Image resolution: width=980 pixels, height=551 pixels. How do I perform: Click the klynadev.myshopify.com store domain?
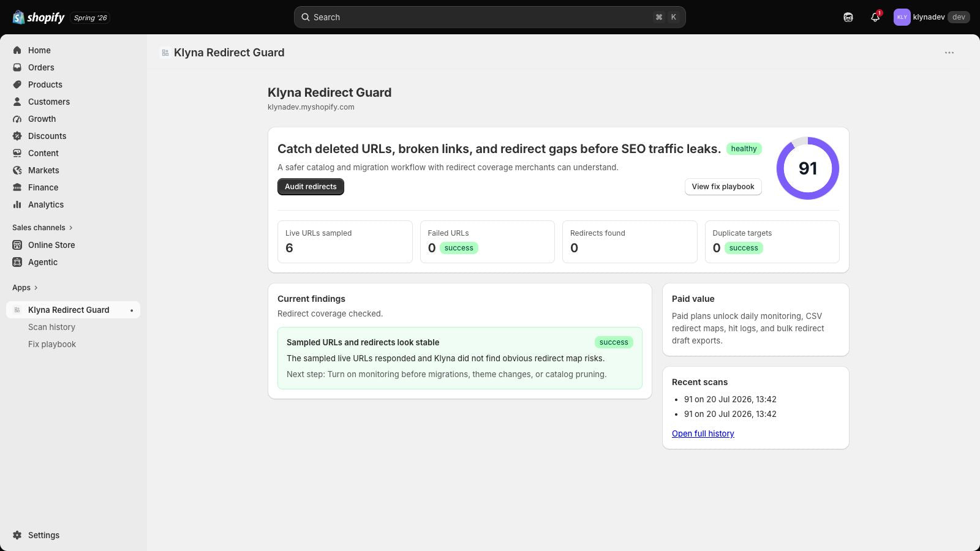[x=311, y=107]
